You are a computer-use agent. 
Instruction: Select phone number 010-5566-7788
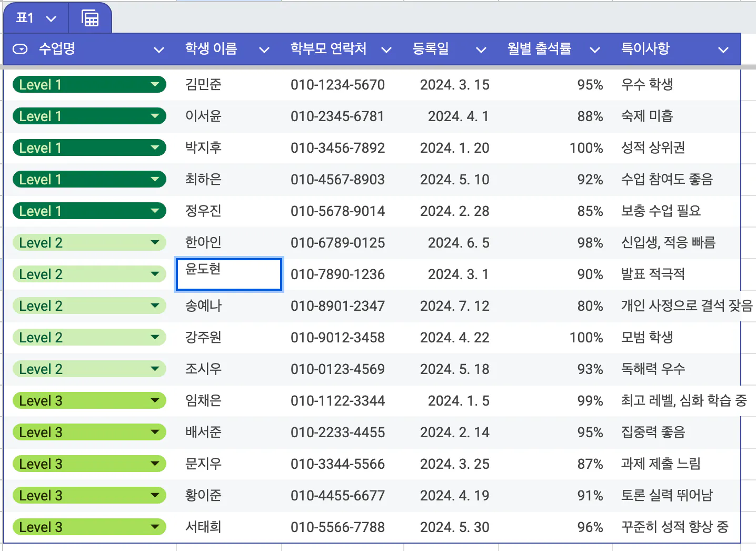coord(337,527)
